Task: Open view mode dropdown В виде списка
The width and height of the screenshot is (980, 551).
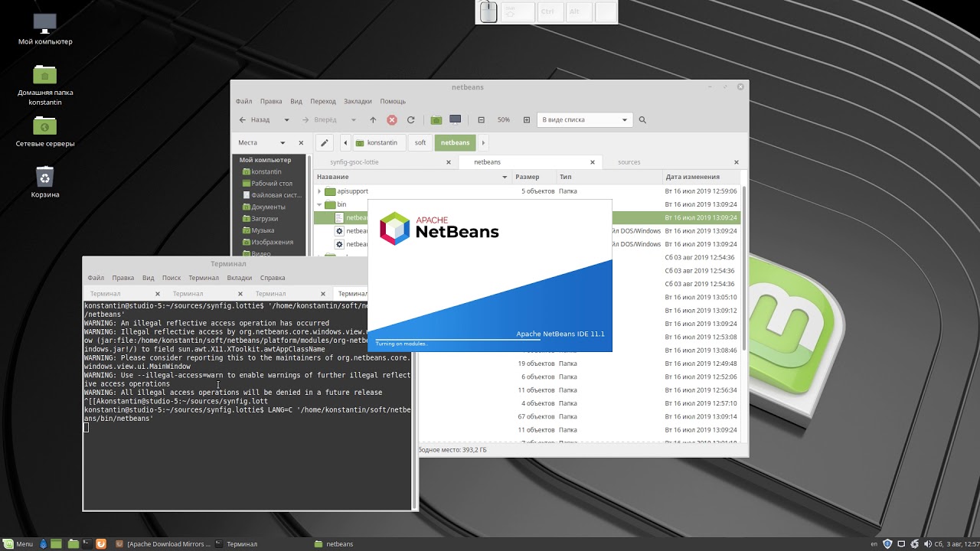Action: point(584,120)
